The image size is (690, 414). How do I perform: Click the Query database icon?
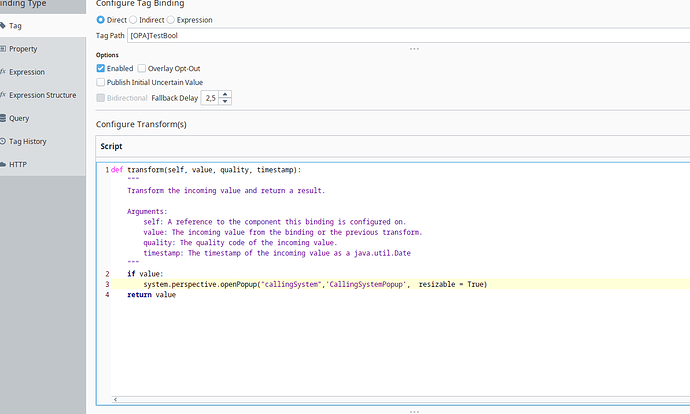tap(3, 118)
